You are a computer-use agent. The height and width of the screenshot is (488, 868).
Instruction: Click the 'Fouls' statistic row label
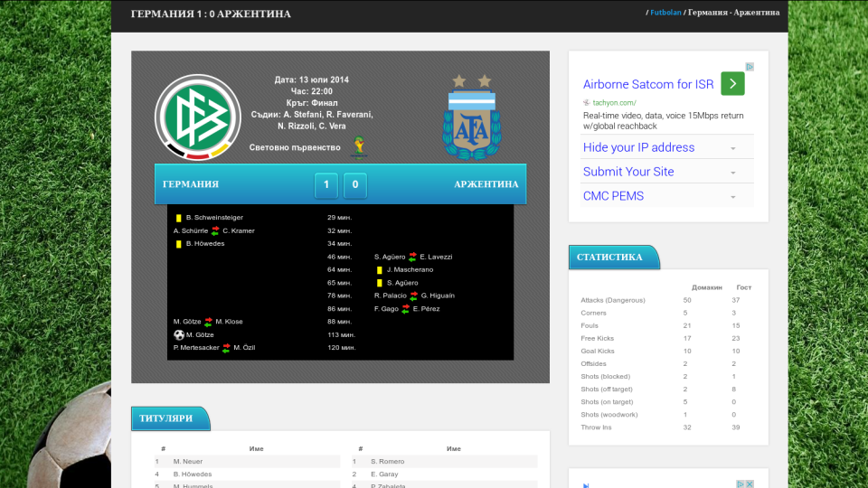(589, 326)
